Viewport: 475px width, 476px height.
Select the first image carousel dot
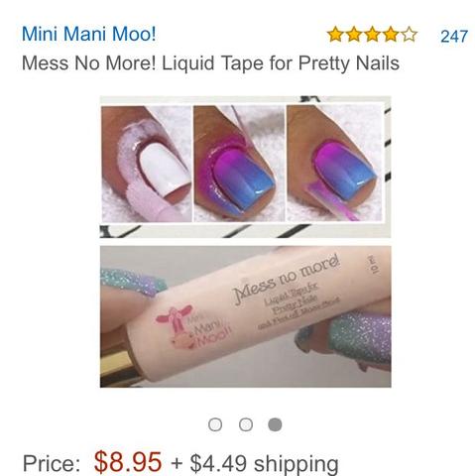pos(215,424)
